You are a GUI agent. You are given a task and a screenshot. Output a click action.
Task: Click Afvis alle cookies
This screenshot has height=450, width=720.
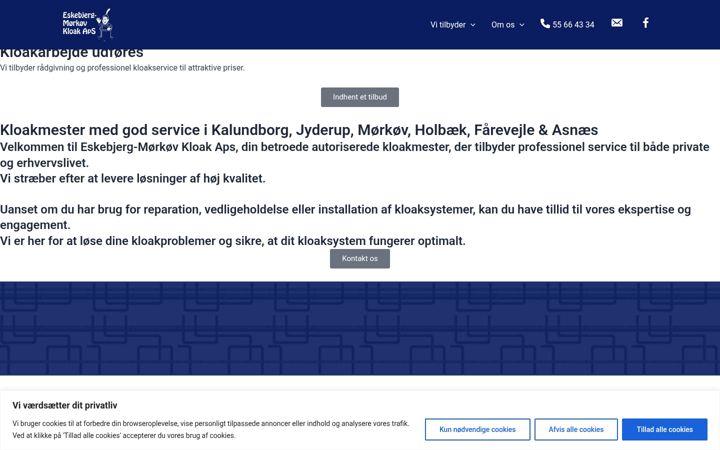pyautogui.click(x=576, y=429)
